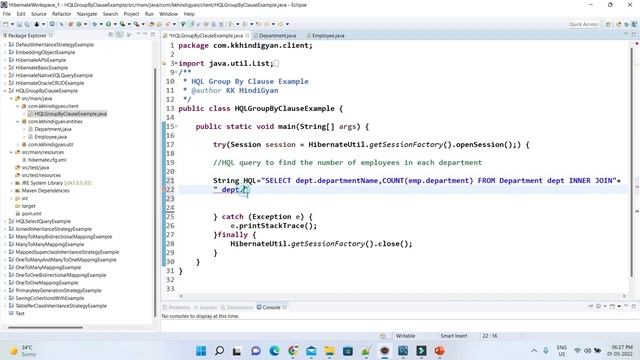Select Department.java in Package Explorer

coord(53,129)
